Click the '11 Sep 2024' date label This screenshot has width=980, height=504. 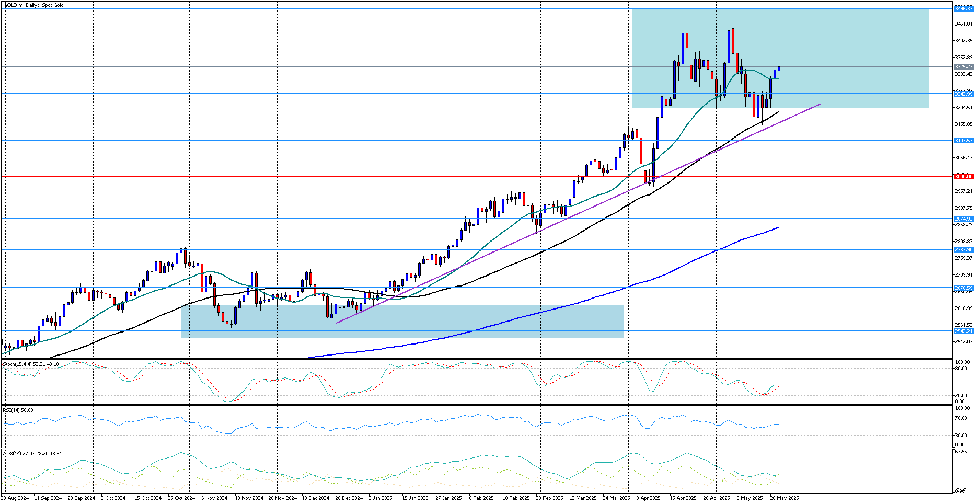[x=48, y=498]
